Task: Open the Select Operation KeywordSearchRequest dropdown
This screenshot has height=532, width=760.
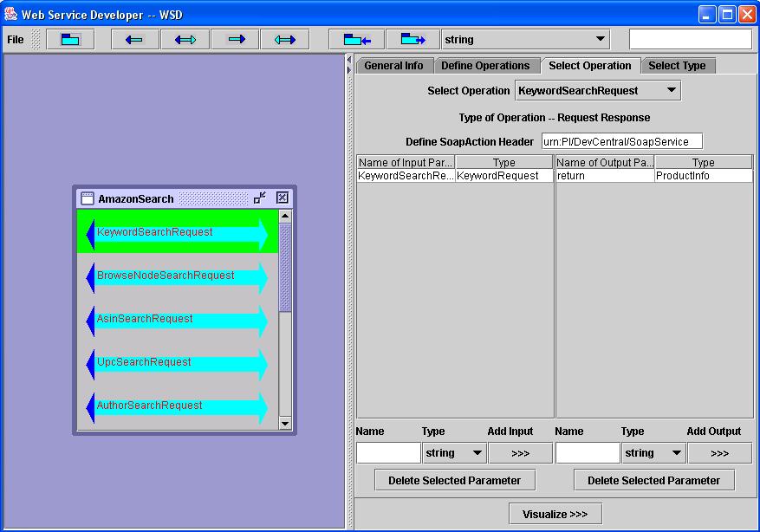Action: 598,91
